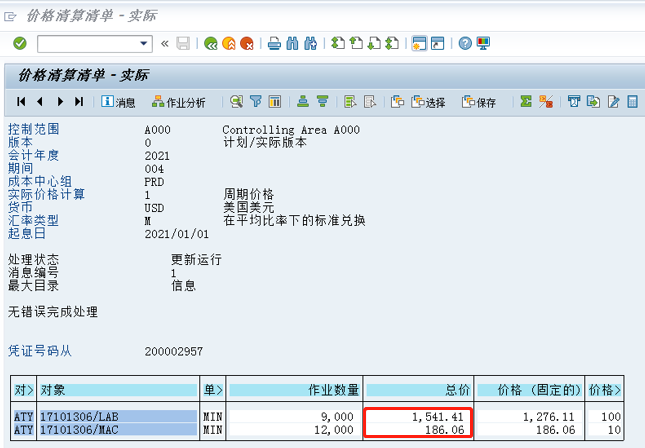Click fixed price cell 1,276.11
The width and height of the screenshot is (645, 448).
coord(548,417)
